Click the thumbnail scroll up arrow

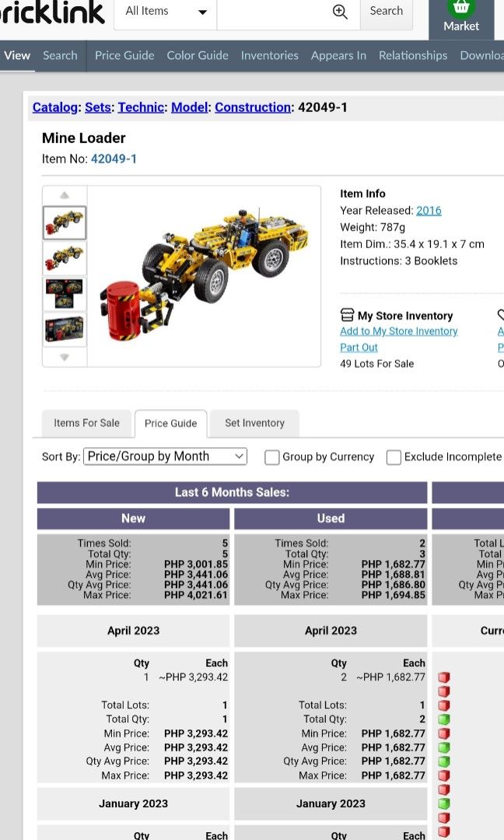click(x=65, y=195)
